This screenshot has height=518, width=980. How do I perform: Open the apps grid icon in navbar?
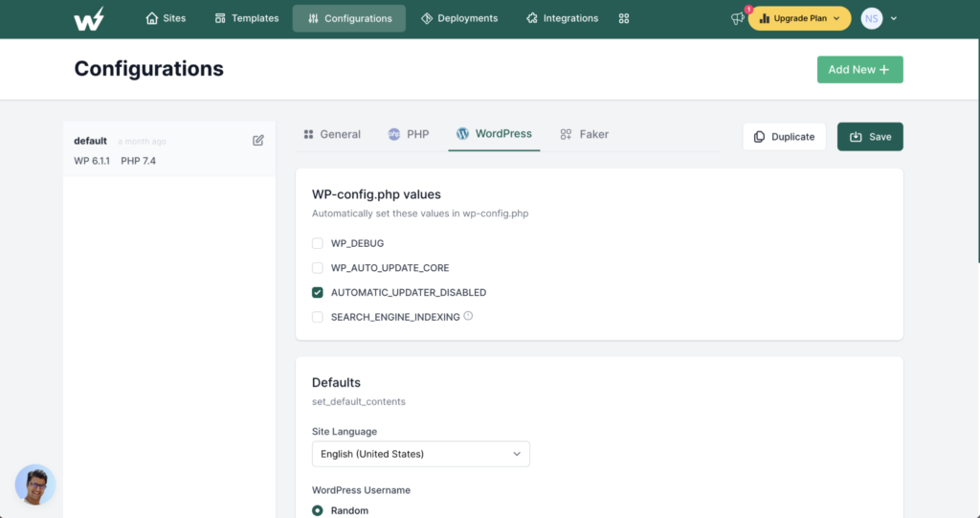(x=624, y=19)
